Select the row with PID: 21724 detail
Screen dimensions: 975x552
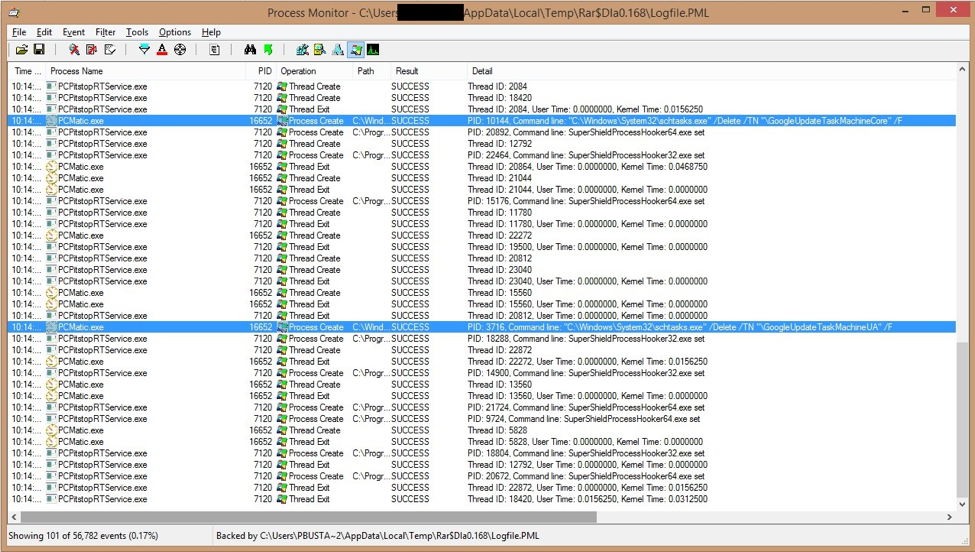(x=483, y=407)
